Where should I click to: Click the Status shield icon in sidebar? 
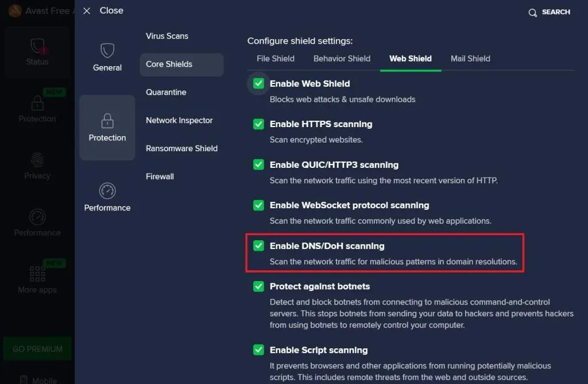coord(37,46)
